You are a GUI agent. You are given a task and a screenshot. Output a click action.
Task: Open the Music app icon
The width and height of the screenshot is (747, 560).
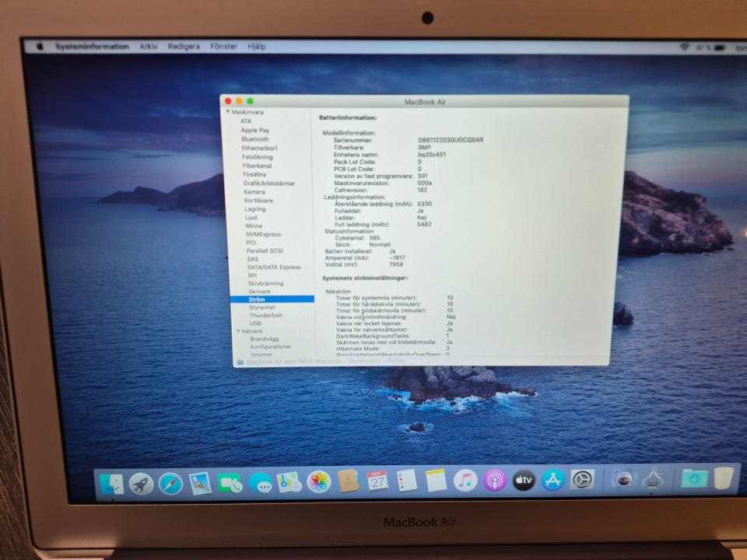(465, 480)
